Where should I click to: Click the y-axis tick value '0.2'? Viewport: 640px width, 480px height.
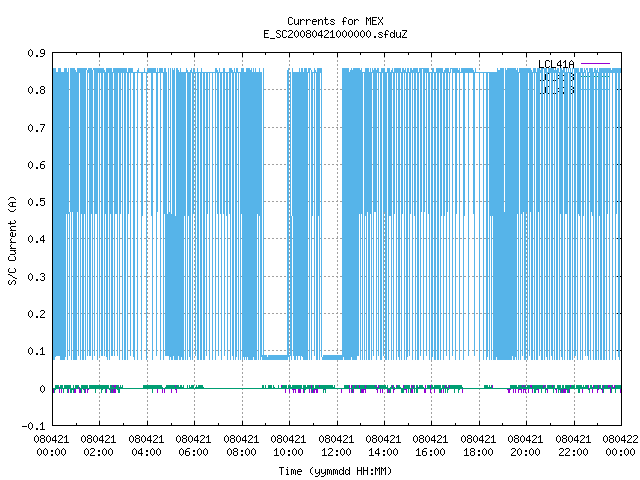[x=37, y=314]
